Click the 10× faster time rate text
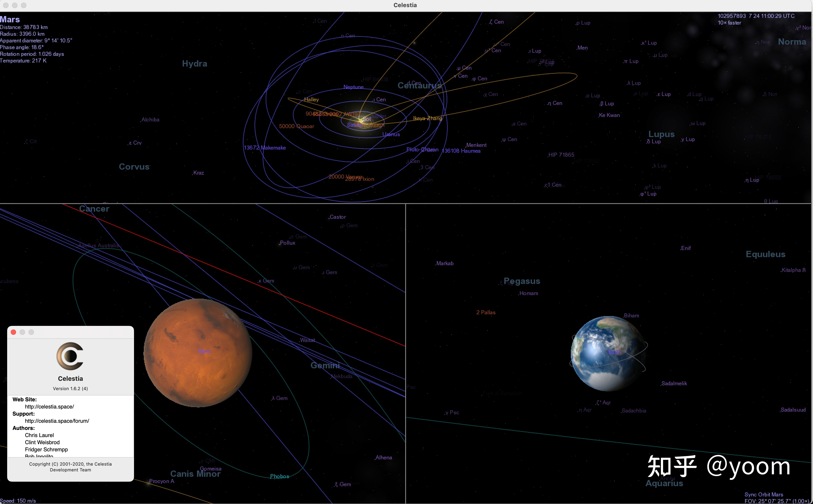 click(x=729, y=23)
